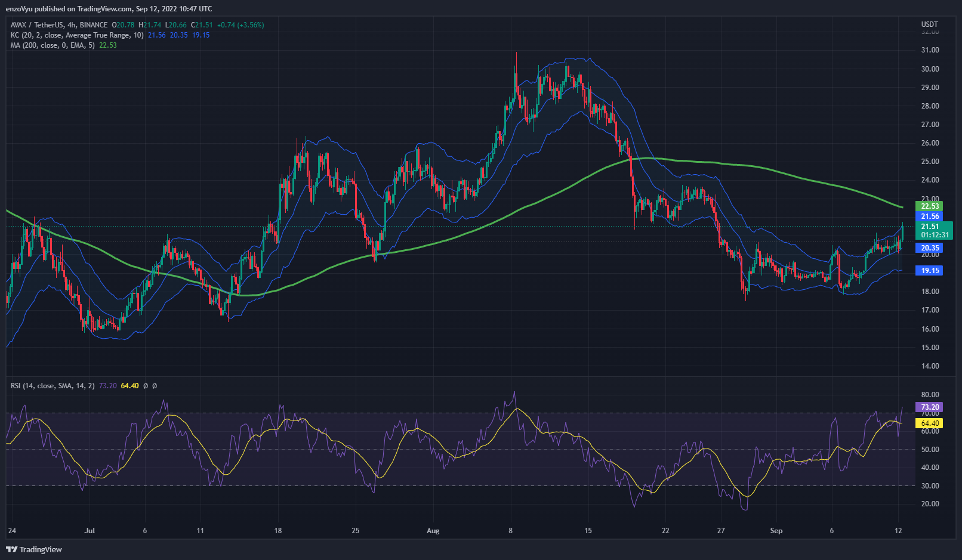Click the blue 20.35 middle channel label

coord(929,248)
